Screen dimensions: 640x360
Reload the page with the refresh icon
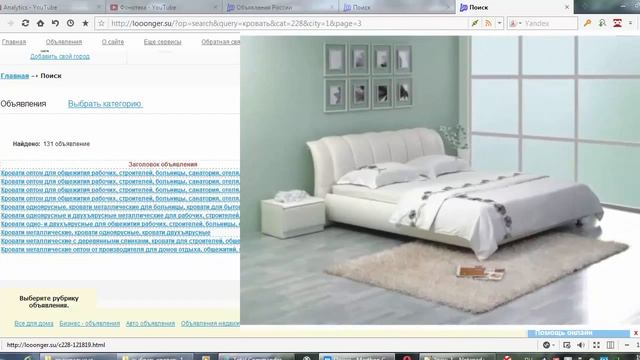tap(25, 23)
